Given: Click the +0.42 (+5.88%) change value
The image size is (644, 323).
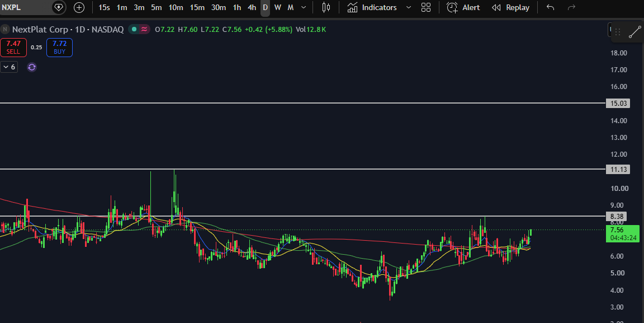Looking at the screenshot, I should tap(268, 29).
